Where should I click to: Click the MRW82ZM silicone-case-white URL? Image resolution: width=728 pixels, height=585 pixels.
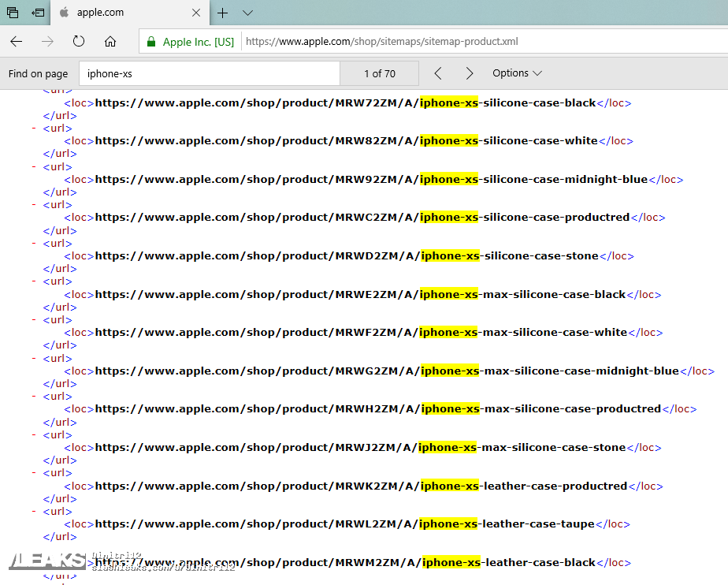click(x=347, y=141)
